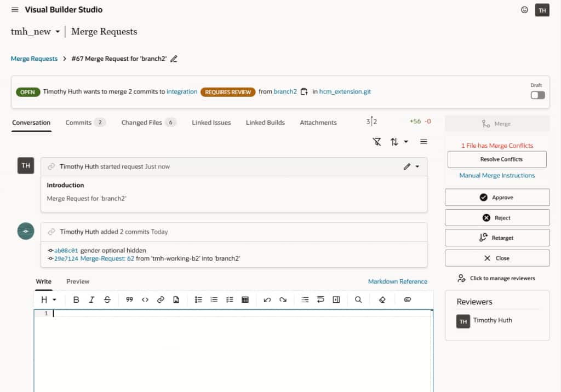Expand the heading style dropdown
This screenshot has width=561, height=392.
pyautogui.click(x=54, y=299)
